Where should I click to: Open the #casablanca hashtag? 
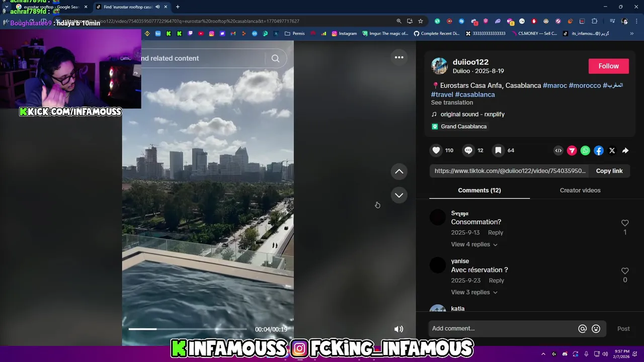[x=474, y=95]
